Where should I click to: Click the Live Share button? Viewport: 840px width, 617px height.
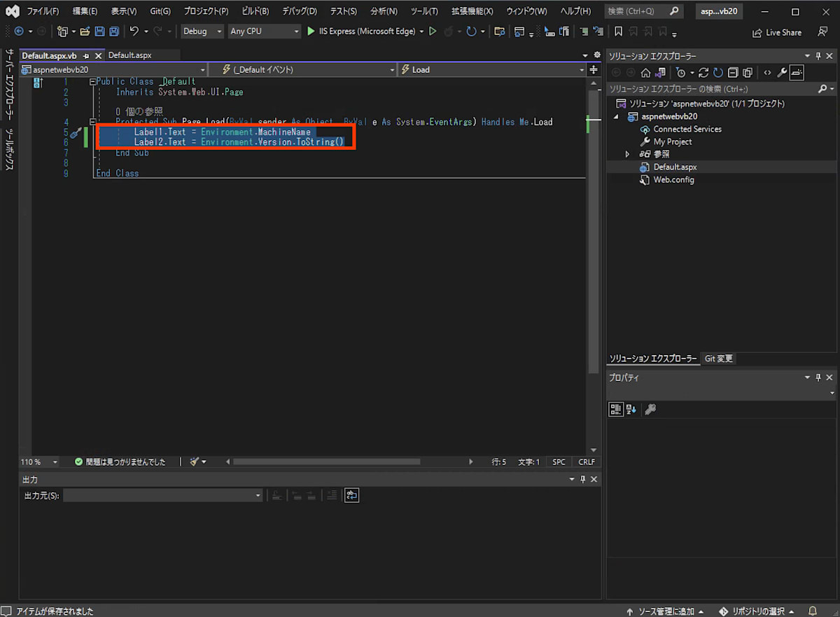[x=777, y=32]
